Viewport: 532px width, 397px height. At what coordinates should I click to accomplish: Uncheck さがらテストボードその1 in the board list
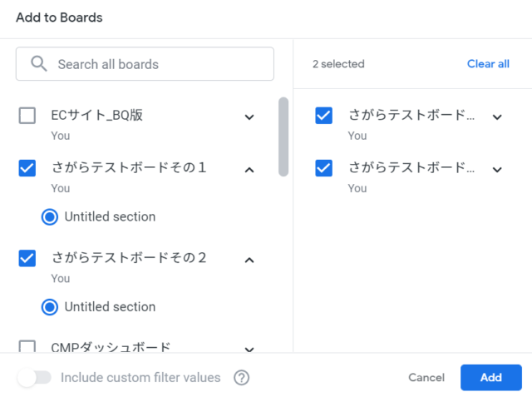[x=27, y=168]
